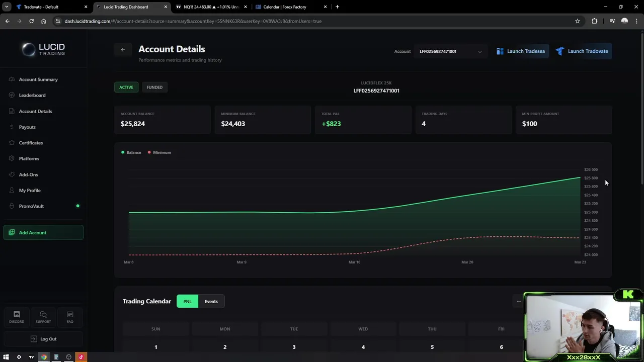
Task: Toggle the Balance series in chart legend
Action: (131, 152)
